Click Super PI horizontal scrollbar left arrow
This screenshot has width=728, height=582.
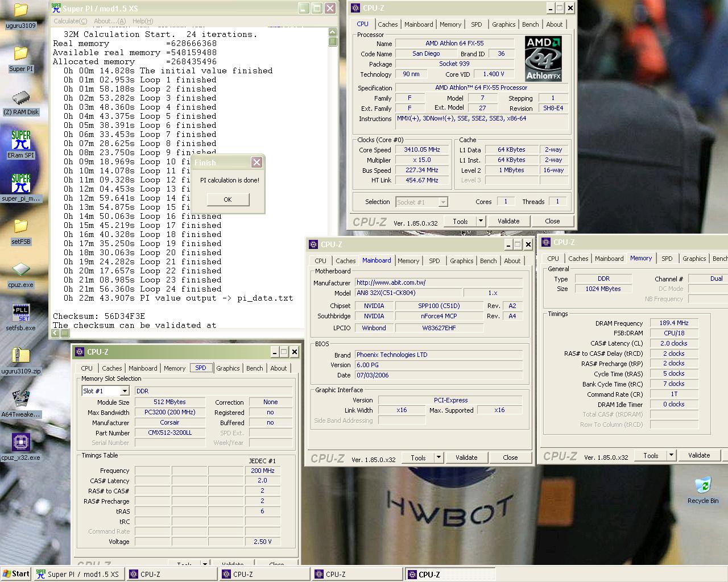point(56,333)
